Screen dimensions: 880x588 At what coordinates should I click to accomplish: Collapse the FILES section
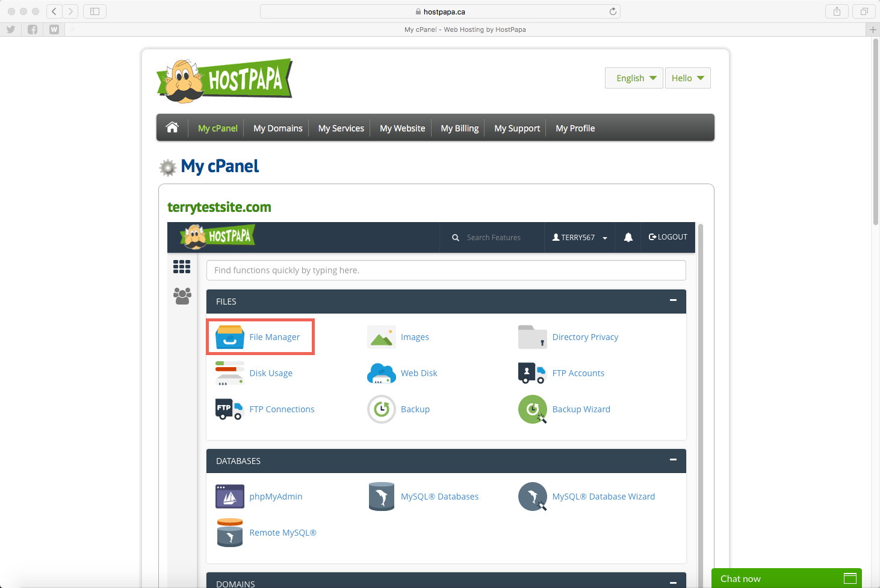673,300
